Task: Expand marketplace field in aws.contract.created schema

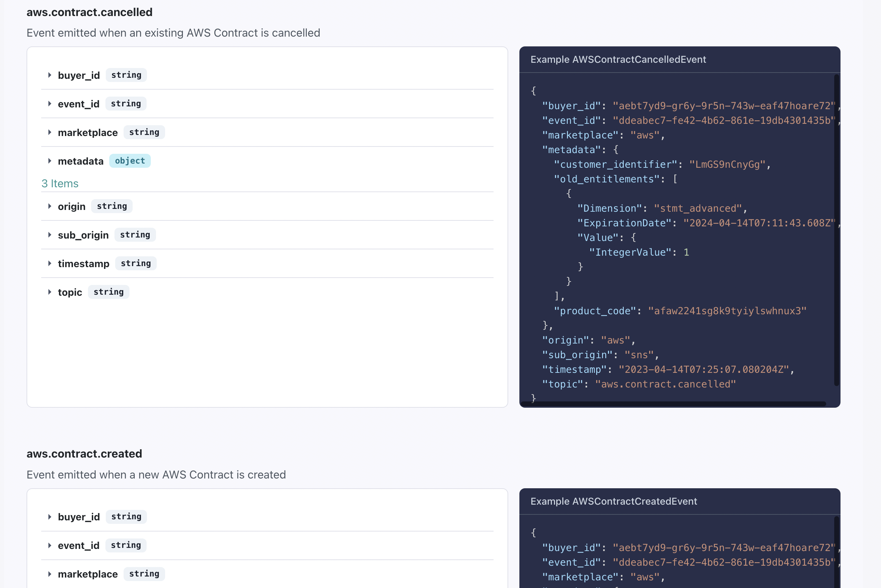Action: click(50, 574)
